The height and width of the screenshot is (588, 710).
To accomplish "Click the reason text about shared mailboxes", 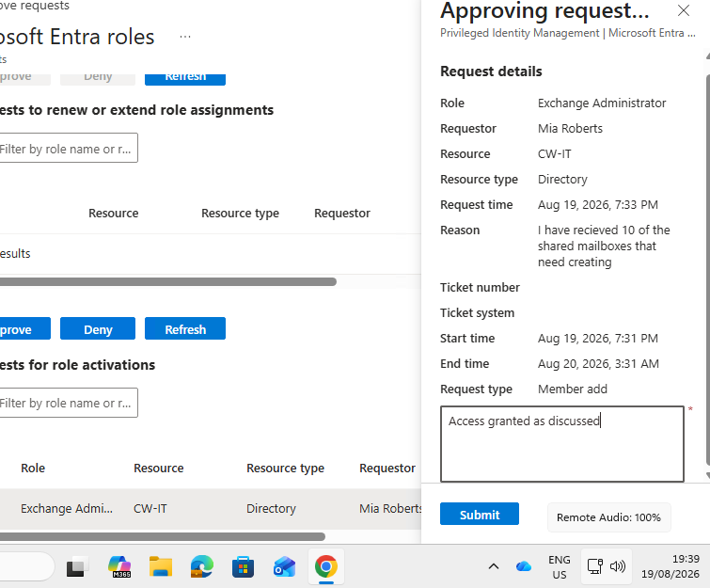I will point(604,246).
